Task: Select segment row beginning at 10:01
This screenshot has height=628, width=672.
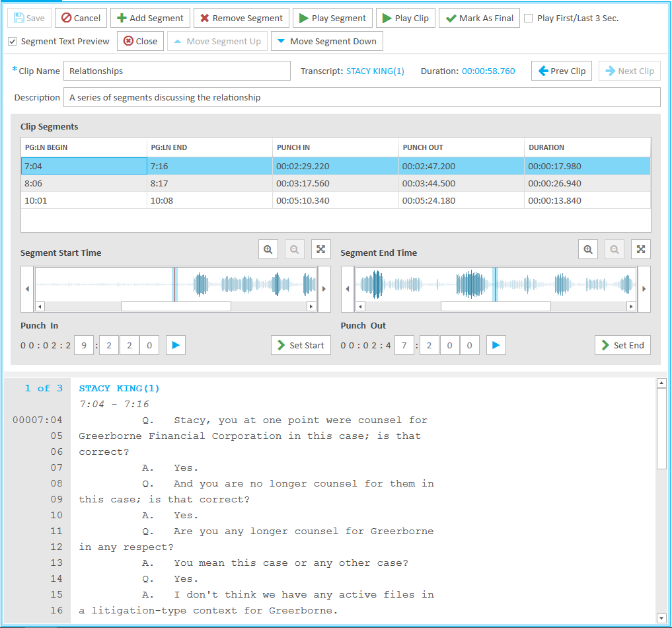Action: click(336, 200)
